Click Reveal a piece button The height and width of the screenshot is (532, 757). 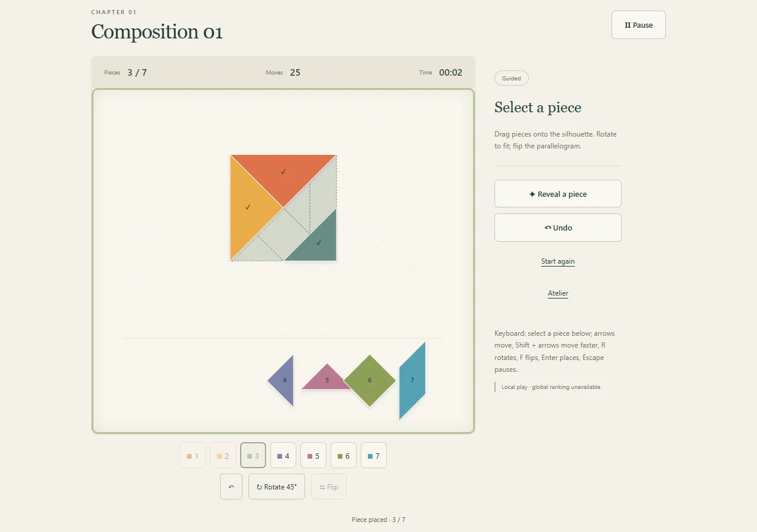(x=558, y=194)
